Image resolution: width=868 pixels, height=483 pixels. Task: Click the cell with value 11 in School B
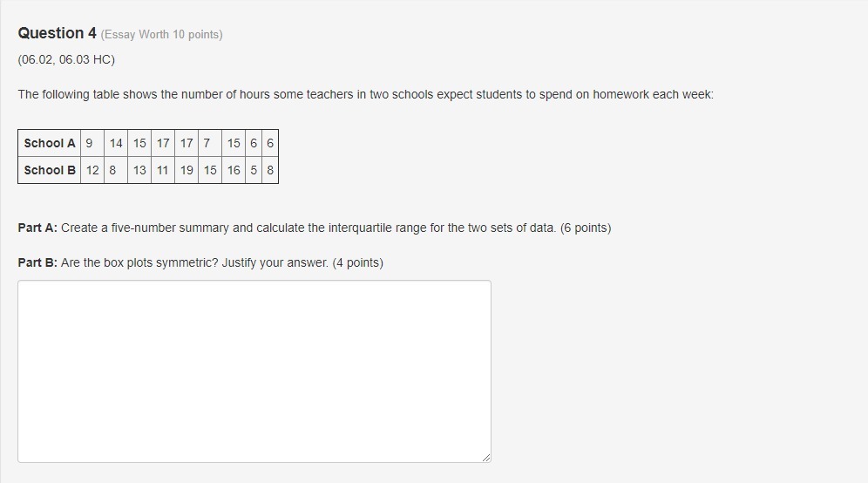pos(163,170)
